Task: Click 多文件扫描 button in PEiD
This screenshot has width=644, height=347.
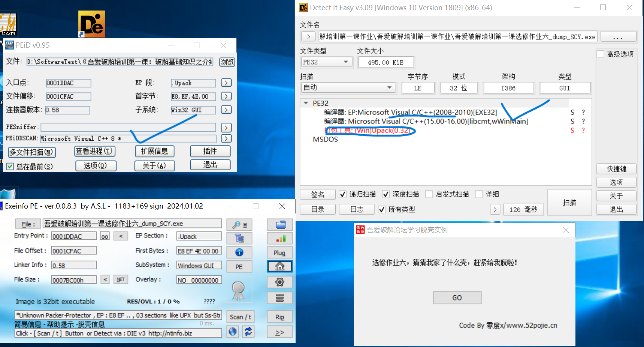Action: coord(32,152)
